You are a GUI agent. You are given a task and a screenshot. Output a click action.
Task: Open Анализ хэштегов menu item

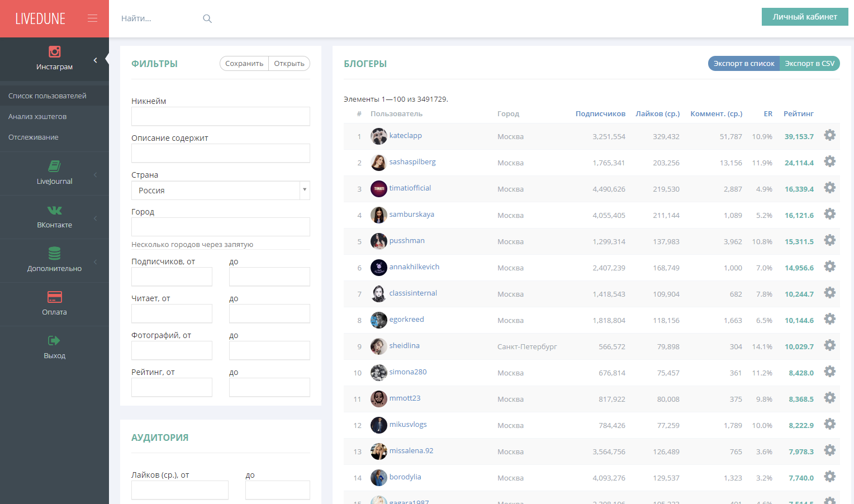37,117
